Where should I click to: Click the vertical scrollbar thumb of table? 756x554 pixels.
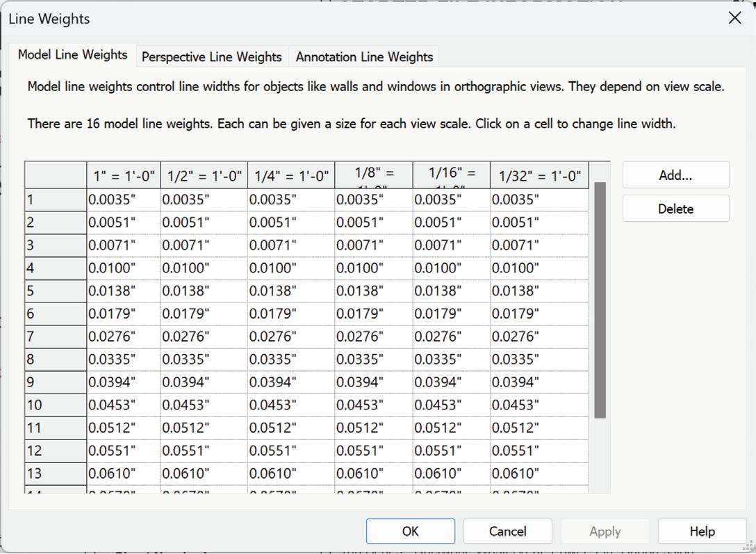600,300
